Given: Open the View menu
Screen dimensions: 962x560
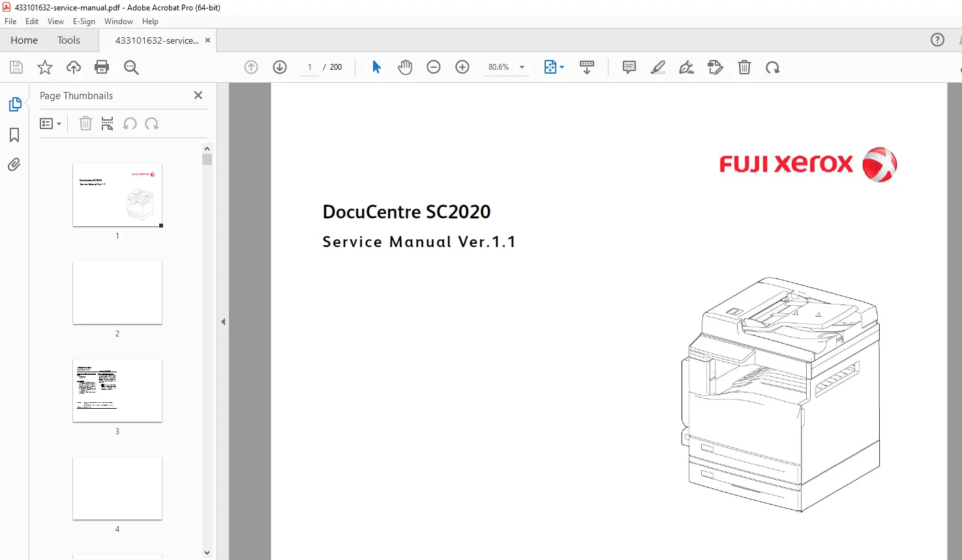Looking at the screenshot, I should [x=55, y=22].
